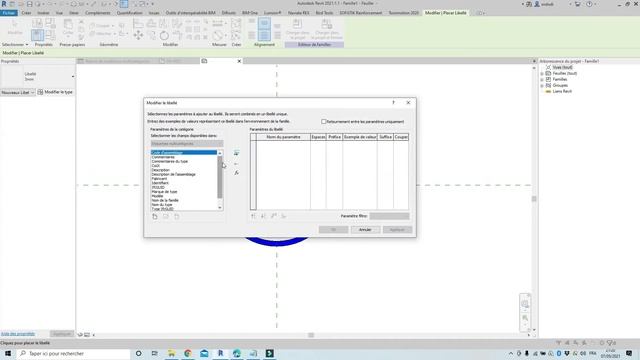Open the Sélectionner dropdown in ribbon
This screenshot has height=360, width=640.
pos(15,44)
